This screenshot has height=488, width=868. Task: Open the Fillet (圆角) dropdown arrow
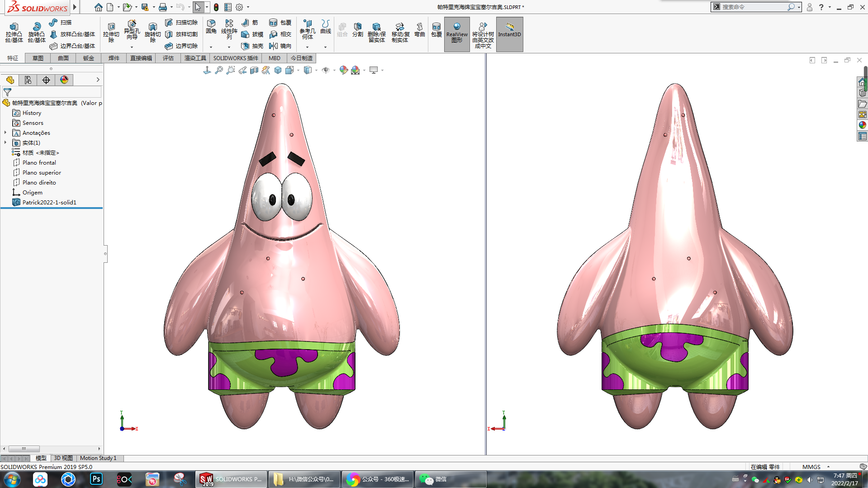(x=211, y=47)
